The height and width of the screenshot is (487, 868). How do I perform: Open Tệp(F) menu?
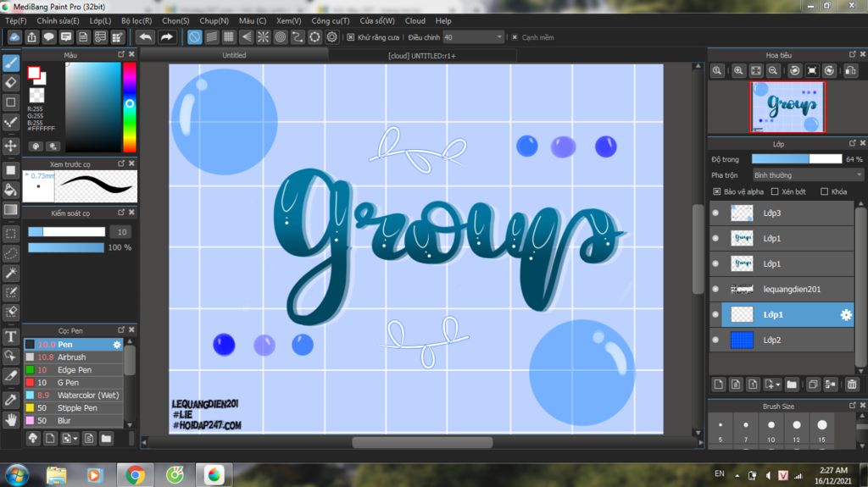[16, 20]
